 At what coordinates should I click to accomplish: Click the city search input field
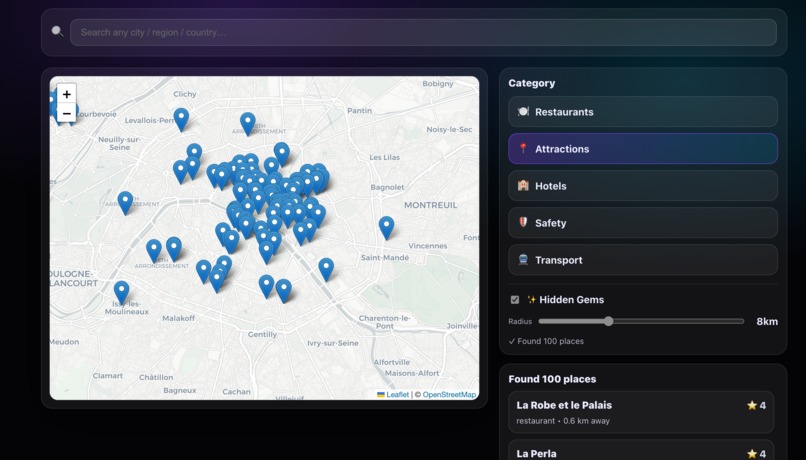point(423,32)
